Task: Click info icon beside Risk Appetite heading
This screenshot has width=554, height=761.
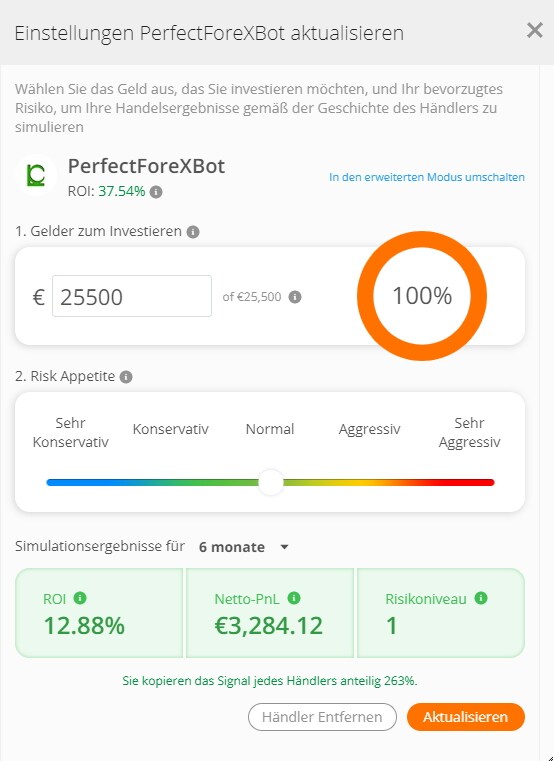Action: coord(126,377)
